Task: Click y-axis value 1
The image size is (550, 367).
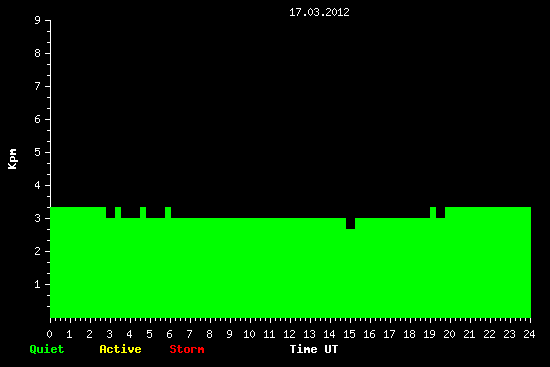Action: pos(38,284)
